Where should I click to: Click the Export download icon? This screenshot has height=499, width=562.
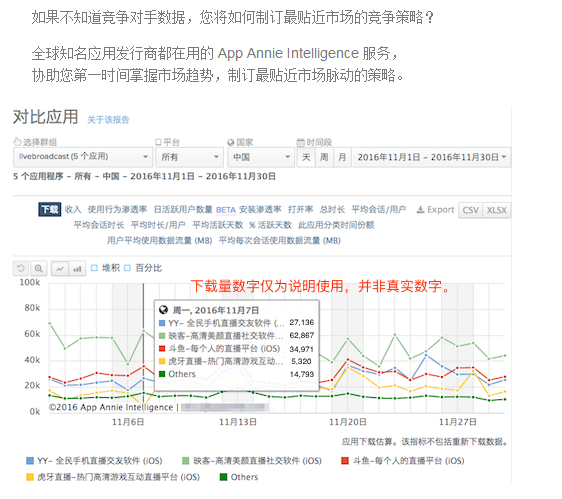[x=420, y=210]
